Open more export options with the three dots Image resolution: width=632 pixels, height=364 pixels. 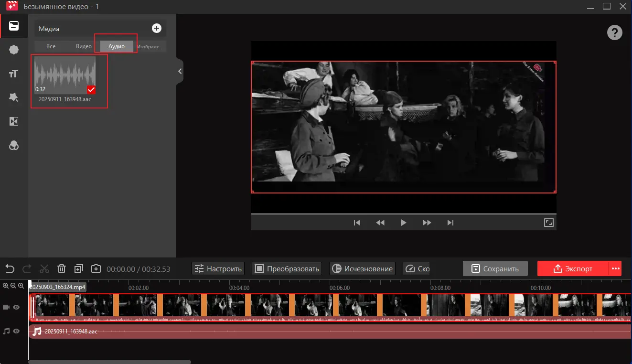615,268
